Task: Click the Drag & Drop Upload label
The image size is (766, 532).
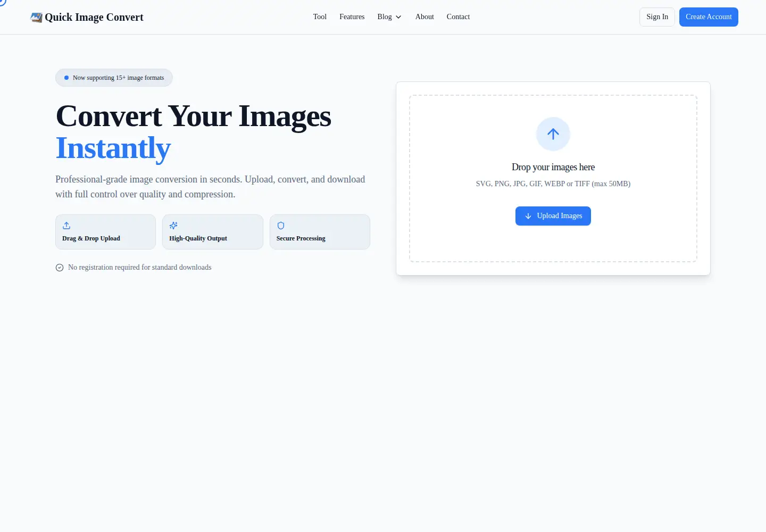Action: [x=91, y=238]
